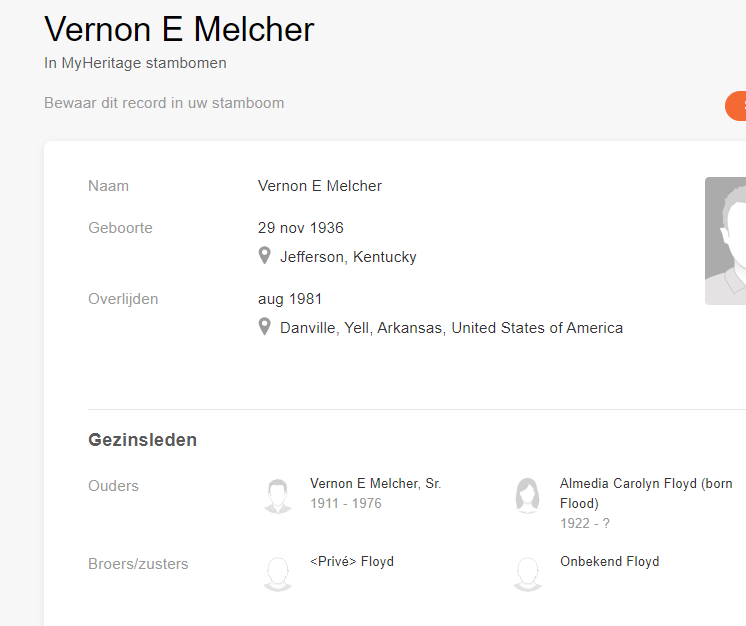Click the Vernon E Melcher page title
Screen dimensions: 746x626
[x=179, y=29]
